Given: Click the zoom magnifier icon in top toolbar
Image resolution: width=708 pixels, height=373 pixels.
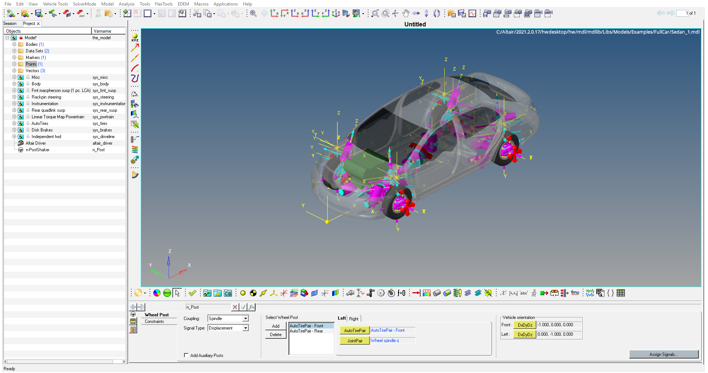Looking at the screenshot, I should coord(253,14).
